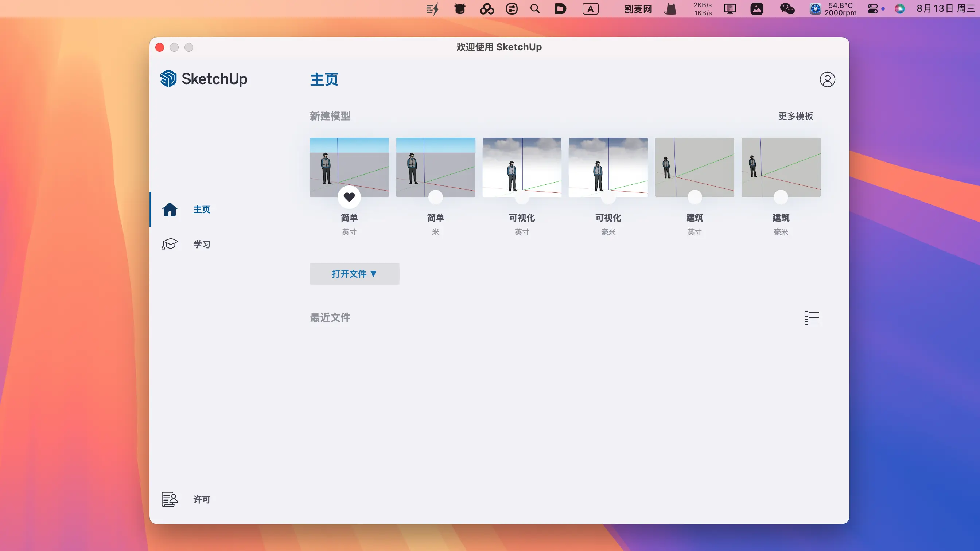980x551 pixels.
Task: Select the 建筑 英寸 template thumbnail
Action: tap(695, 167)
